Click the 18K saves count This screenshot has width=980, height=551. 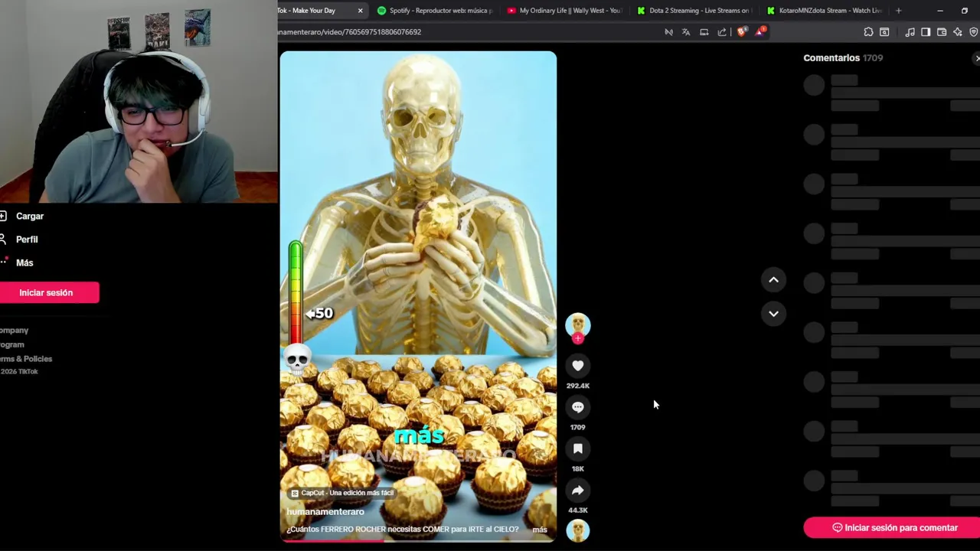[x=578, y=468]
